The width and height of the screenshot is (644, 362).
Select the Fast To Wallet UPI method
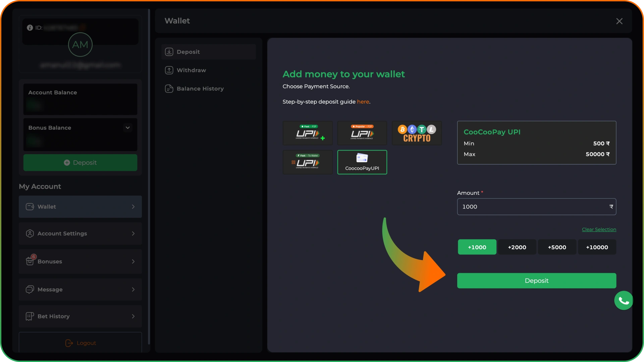(308, 162)
